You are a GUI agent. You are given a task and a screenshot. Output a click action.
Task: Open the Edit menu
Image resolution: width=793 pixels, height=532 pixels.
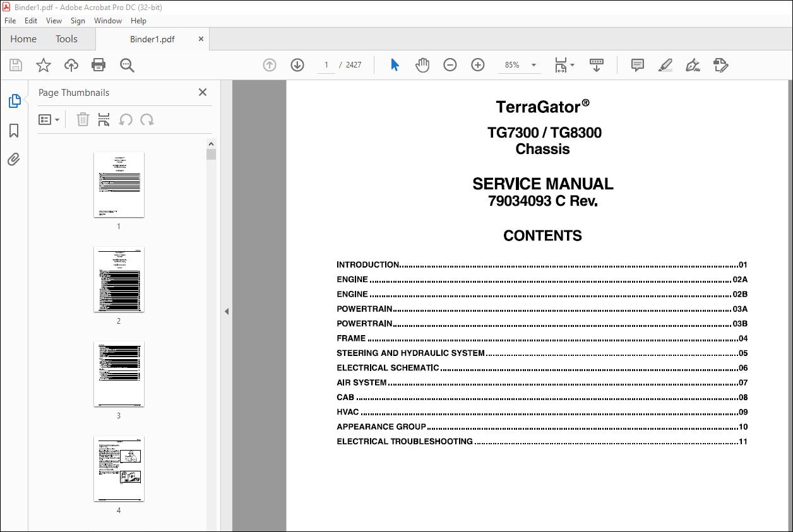coord(31,21)
